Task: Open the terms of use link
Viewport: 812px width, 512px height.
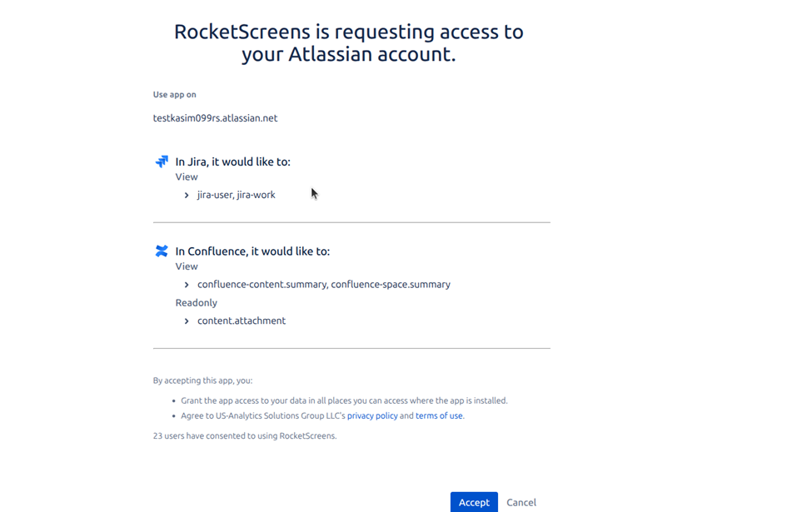Action: click(439, 415)
